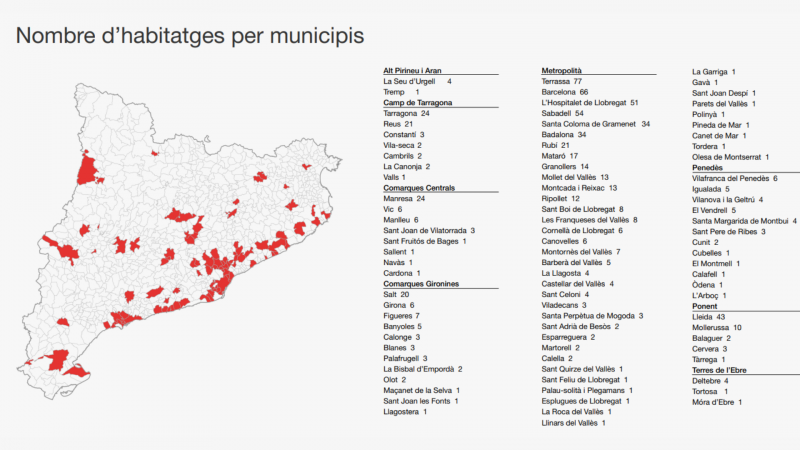Viewport: 800px width, 450px height.
Task: Click the 'Mollerussa 10' row
Action: click(x=717, y=328)
